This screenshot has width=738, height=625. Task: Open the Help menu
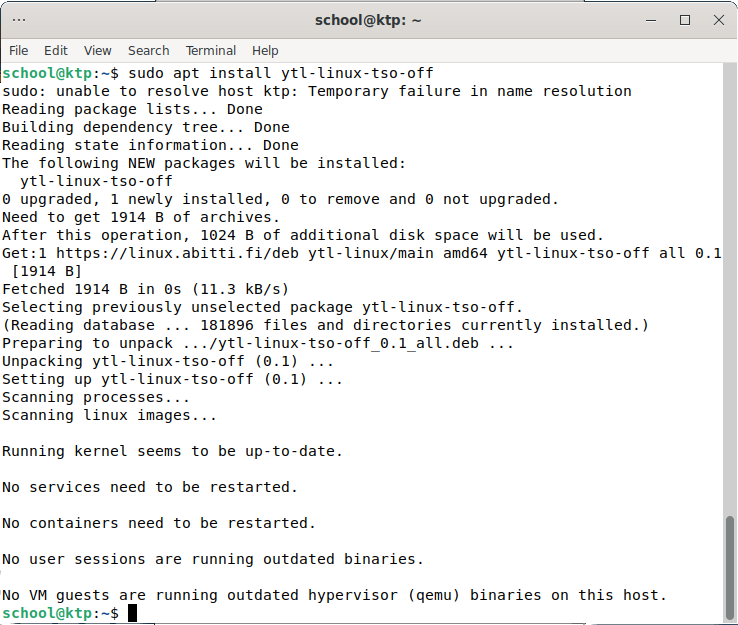pyautogui.click(x=265, y=50)
